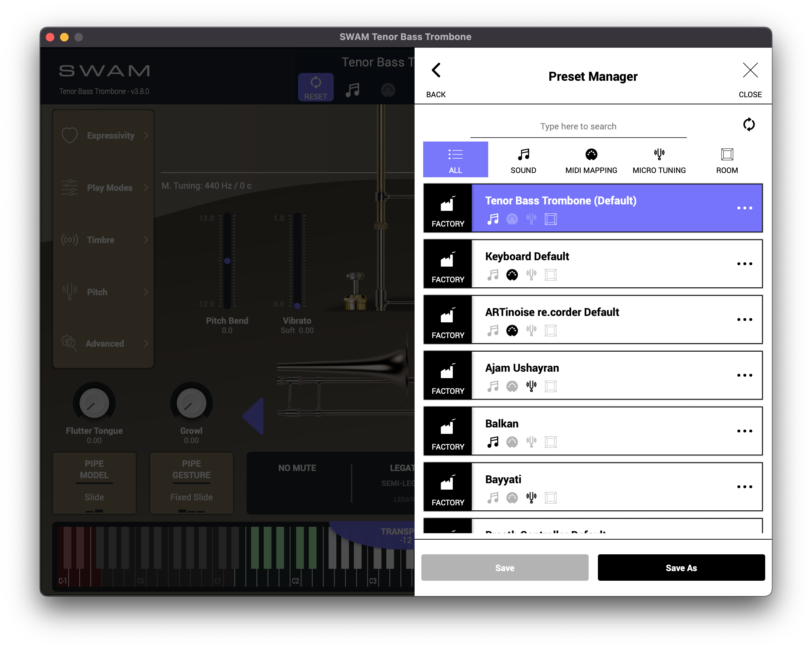
Task: Select the ALL presets filter tab
Action: [x=455, y=160]
